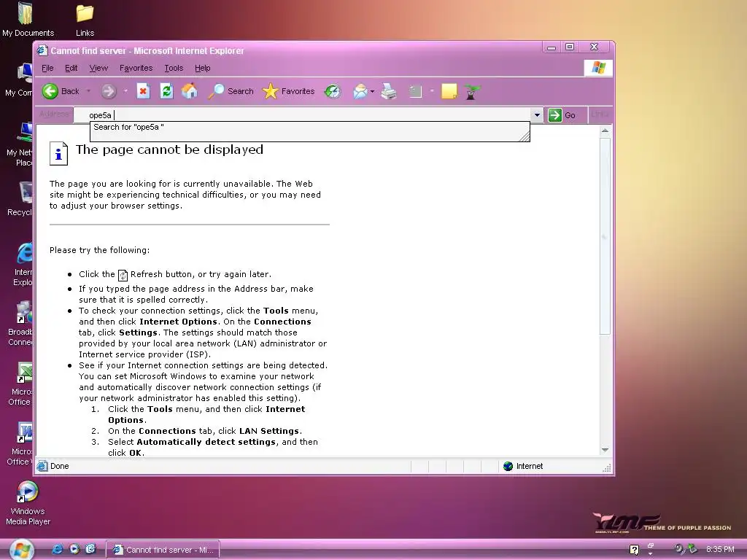Click the page scrollbar down arrow
Viewport: 747px width, 560px height.
[x=605, y=450]
